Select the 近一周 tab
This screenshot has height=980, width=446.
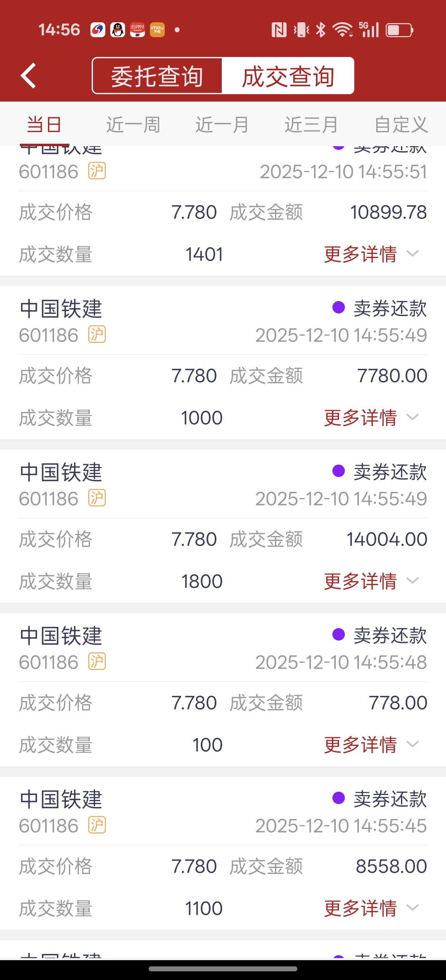click(133, 124)
